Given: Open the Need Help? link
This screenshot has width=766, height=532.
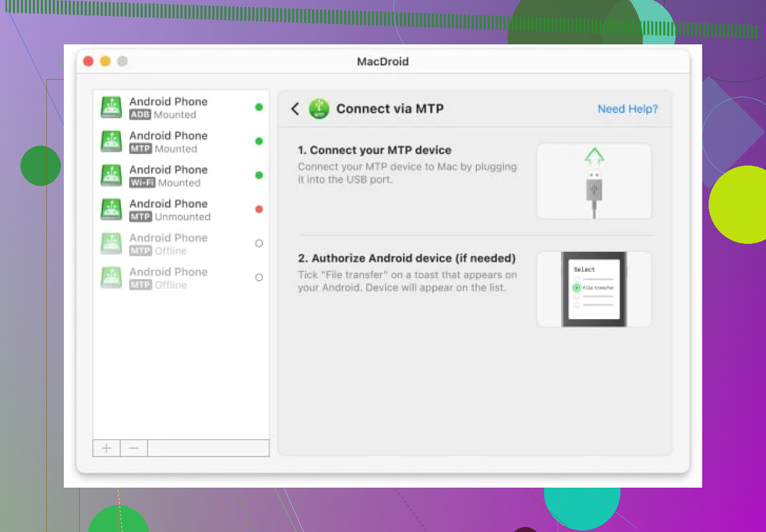Looking at the screenshot, I should tap(628, 109).
